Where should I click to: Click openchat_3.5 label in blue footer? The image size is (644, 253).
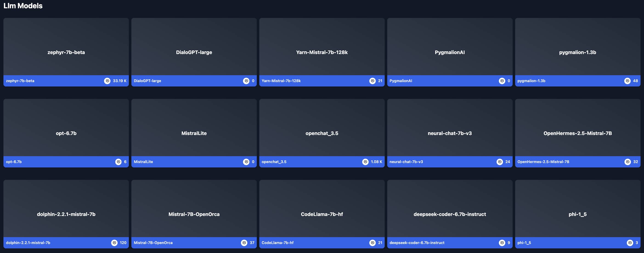click(x=274, y=162)
